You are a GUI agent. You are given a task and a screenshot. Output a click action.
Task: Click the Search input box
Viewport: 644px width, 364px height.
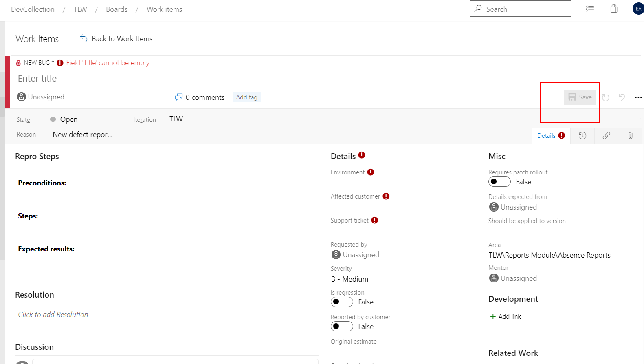point(521,9)
